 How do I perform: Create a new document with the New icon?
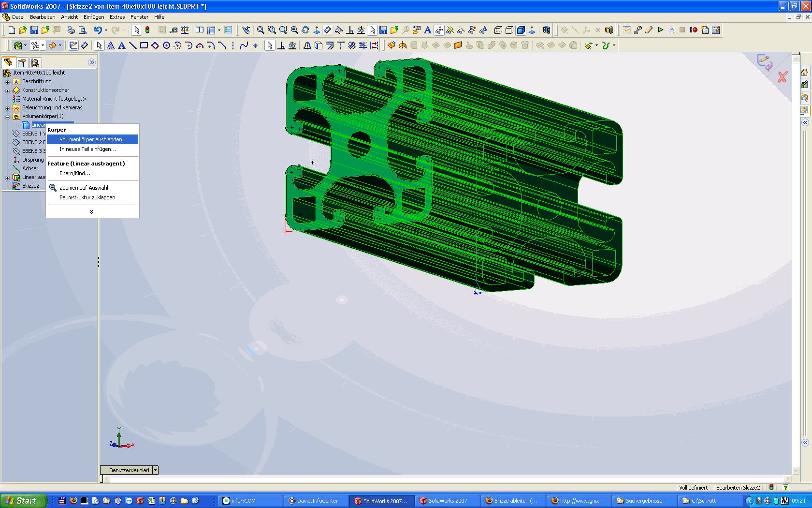tap(12, 30)
